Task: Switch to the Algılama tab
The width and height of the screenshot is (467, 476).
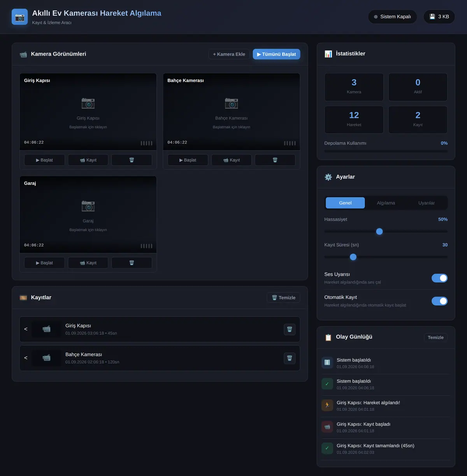Action: (386, 203)
